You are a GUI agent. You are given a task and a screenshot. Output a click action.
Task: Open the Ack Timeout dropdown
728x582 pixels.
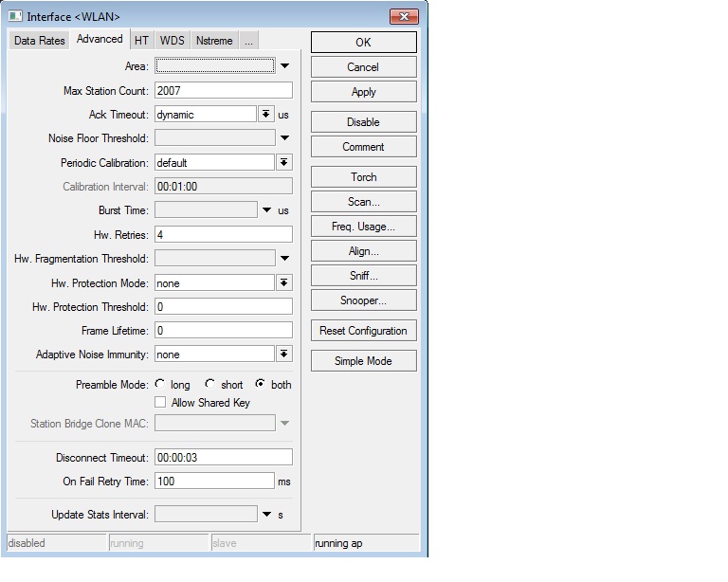(265, 114)
